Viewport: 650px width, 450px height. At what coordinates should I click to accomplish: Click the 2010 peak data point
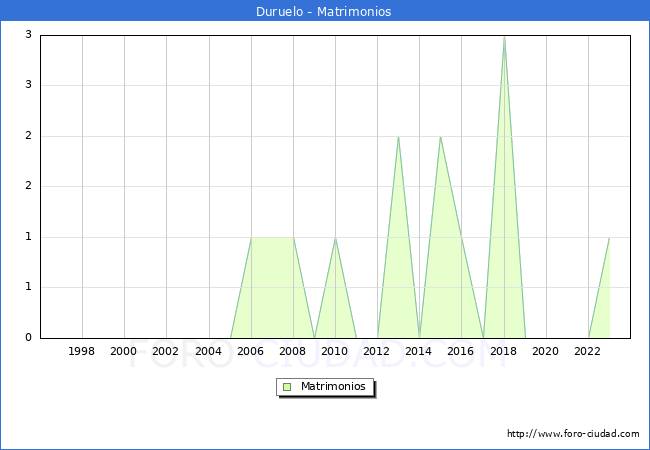tap(335, 238)
